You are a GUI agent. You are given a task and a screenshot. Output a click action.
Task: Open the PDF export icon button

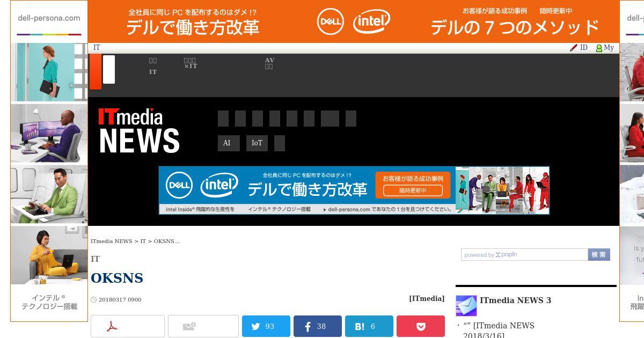(x=128, y=326)
